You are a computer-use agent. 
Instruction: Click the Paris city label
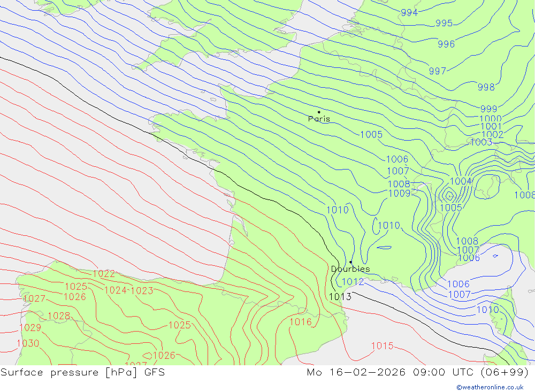coord(319,119)
